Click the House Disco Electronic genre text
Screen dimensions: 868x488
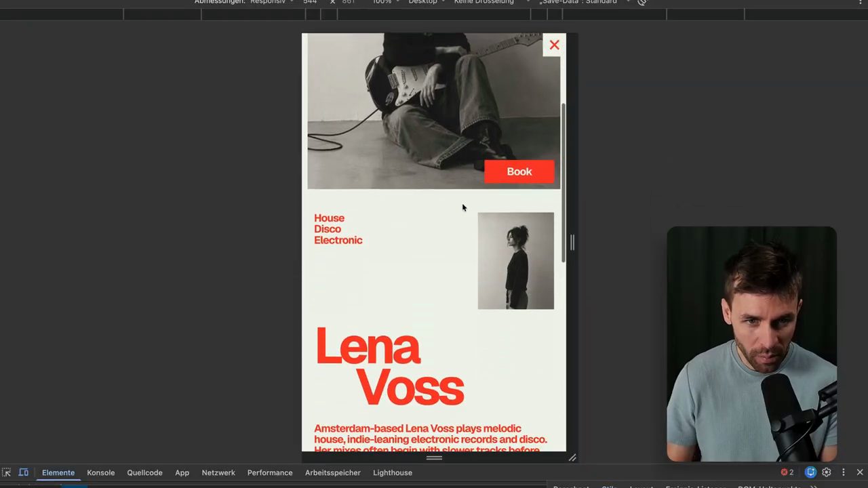(x=338, y=229)
